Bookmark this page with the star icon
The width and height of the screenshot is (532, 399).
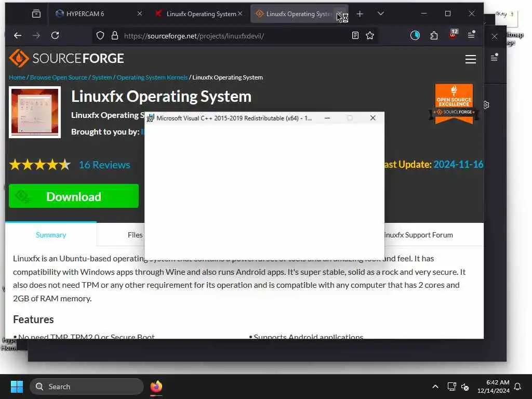point(370,36)
